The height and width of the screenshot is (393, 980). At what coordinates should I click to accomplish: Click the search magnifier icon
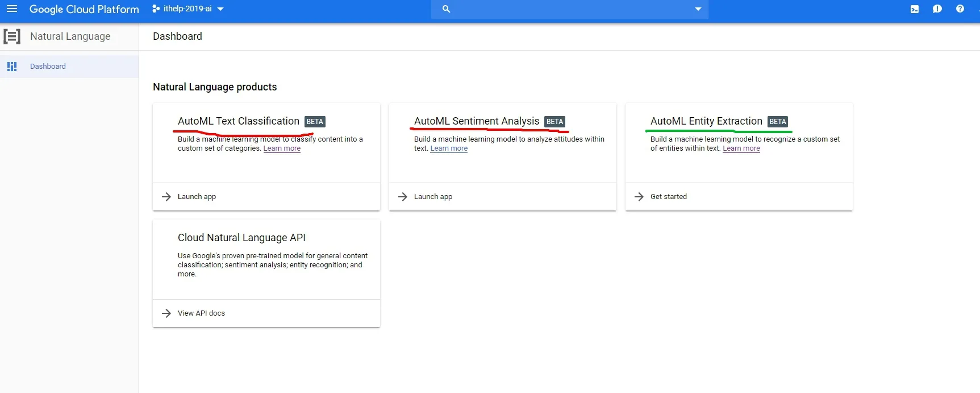446,9
